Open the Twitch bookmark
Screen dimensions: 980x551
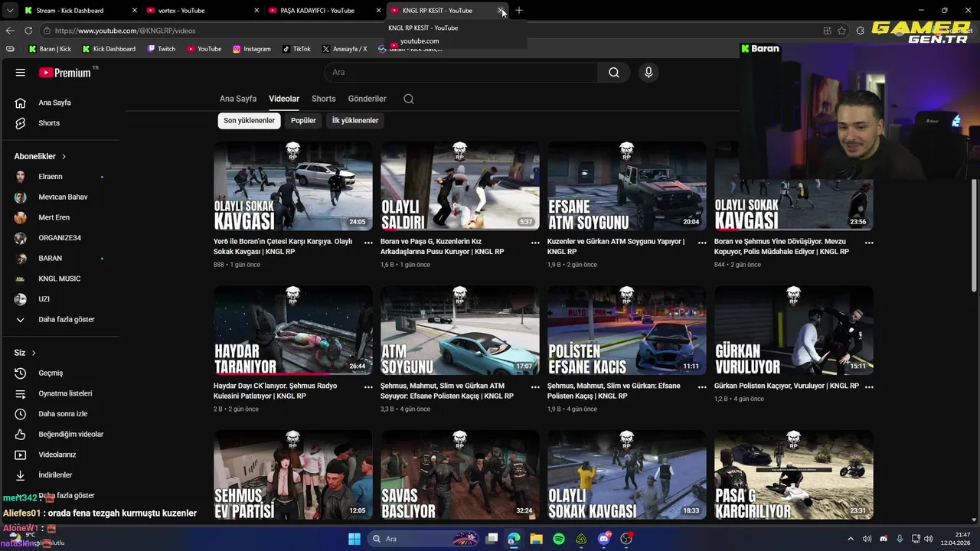tap(160, 49)
